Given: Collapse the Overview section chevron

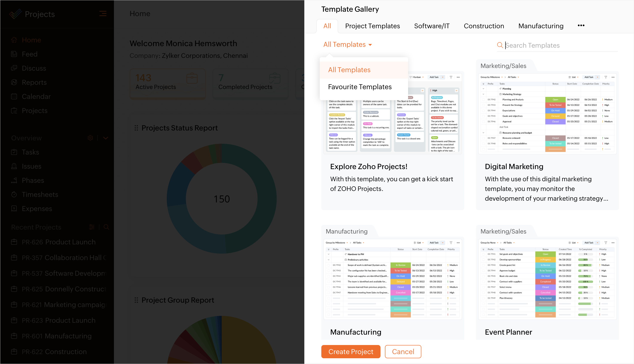Looking at the screenshot, I should [106, 138].
